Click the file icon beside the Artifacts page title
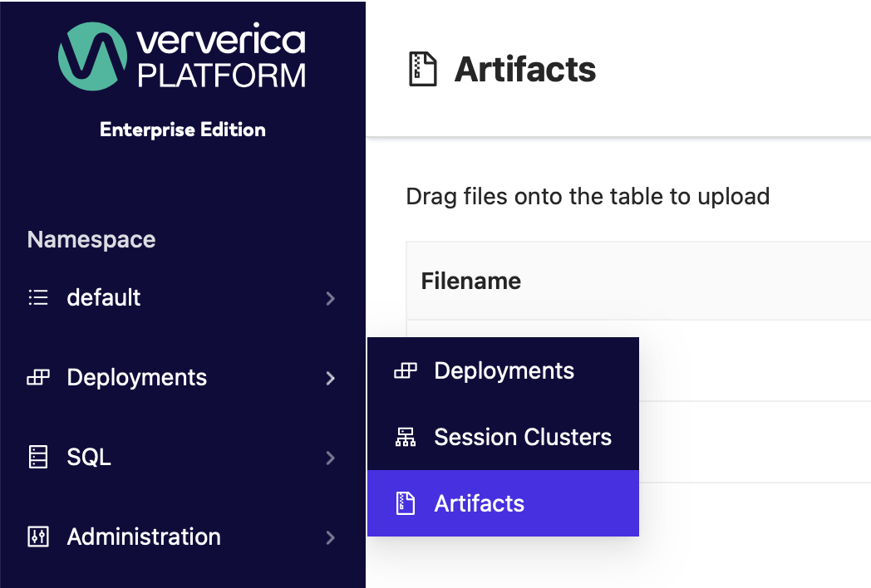Image resolution: width=871 pixels, height=588 pixels. pyautogui.click(x=423, y=70)
